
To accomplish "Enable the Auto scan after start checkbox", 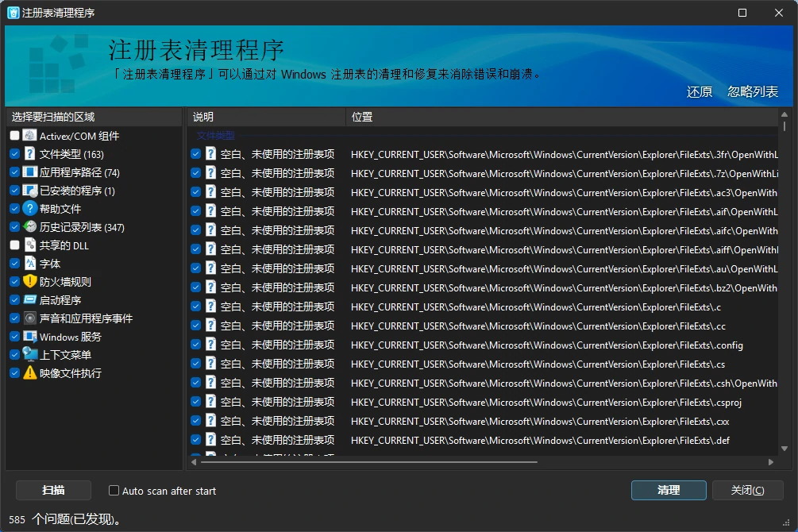I will coord(113,491).
